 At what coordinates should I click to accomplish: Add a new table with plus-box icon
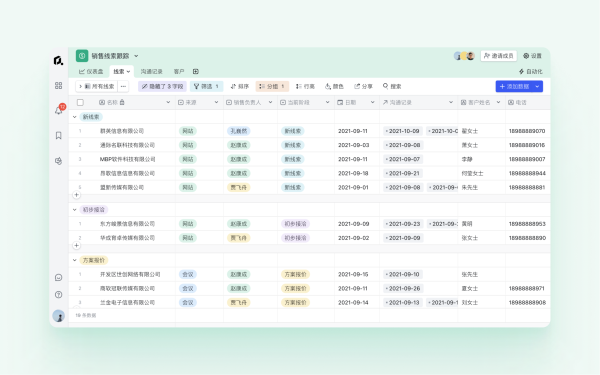click(196, 72)
